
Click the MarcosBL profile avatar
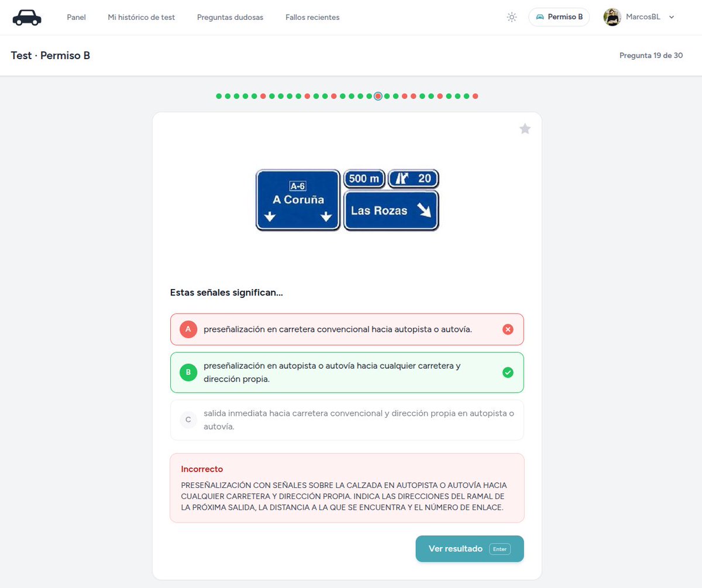coord(612,18)
